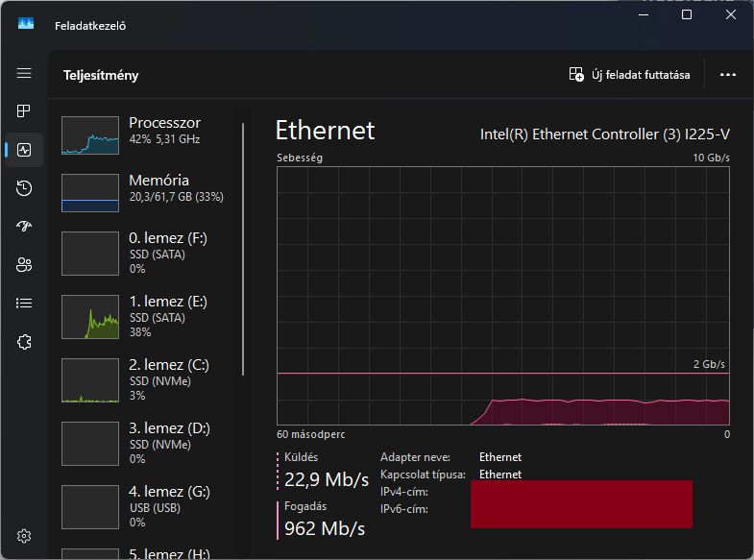Select the Performance page icon
The width and height of the screenshot is (754, 560).
pos(24,150)
